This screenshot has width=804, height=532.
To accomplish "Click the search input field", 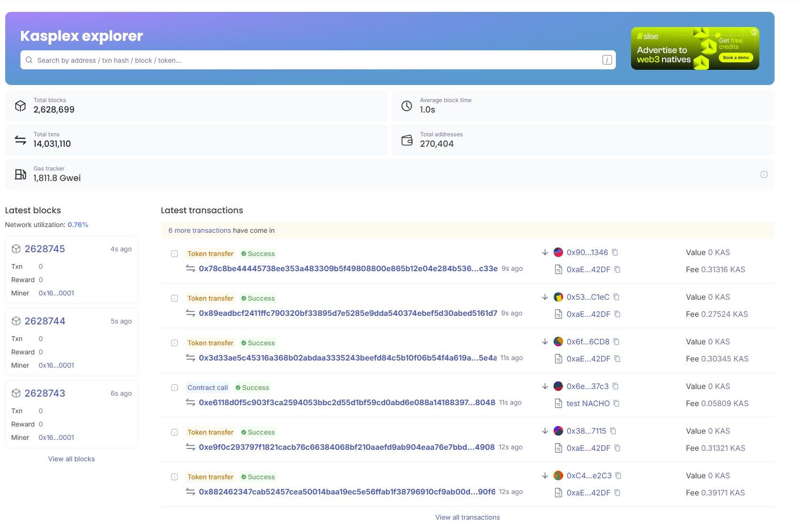I will pos(285,60).
